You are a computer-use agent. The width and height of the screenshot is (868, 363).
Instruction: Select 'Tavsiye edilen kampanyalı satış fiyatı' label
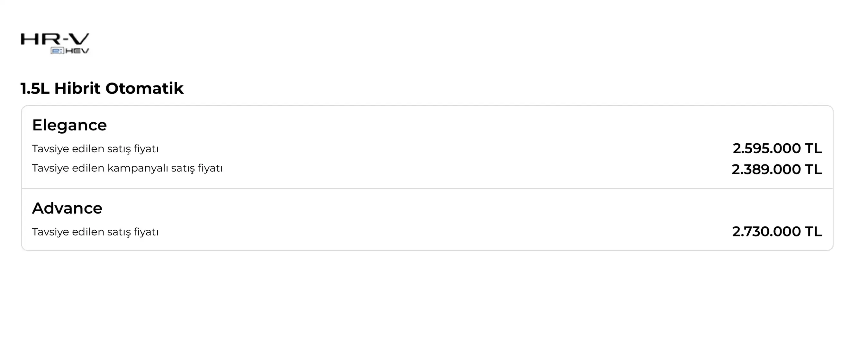click(127, 168)
